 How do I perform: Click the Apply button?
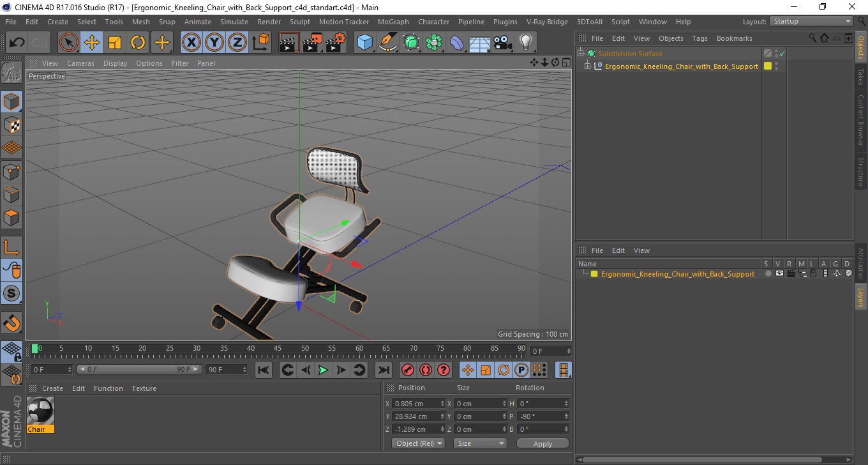[x=542, y=443]
